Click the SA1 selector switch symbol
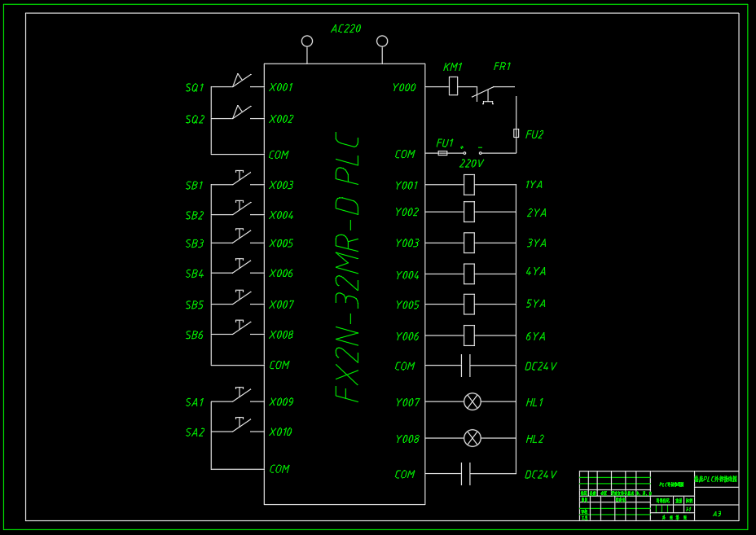 [x=242, y=394]
